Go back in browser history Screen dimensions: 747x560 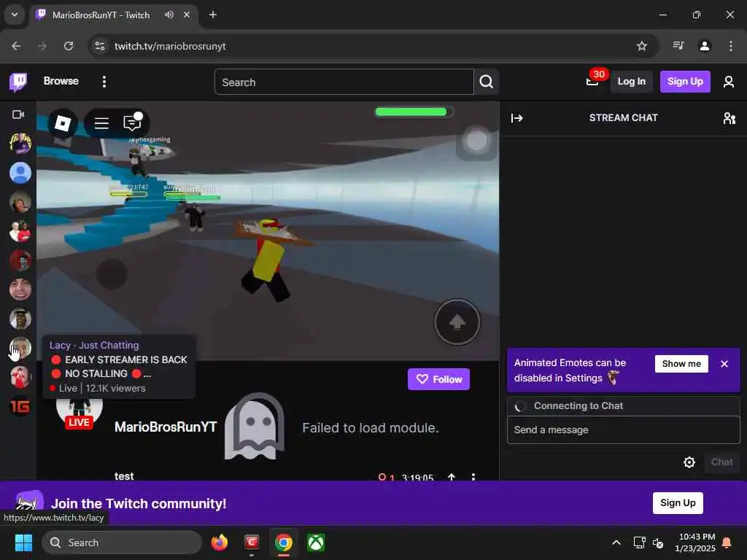click(x=16, y=46)
